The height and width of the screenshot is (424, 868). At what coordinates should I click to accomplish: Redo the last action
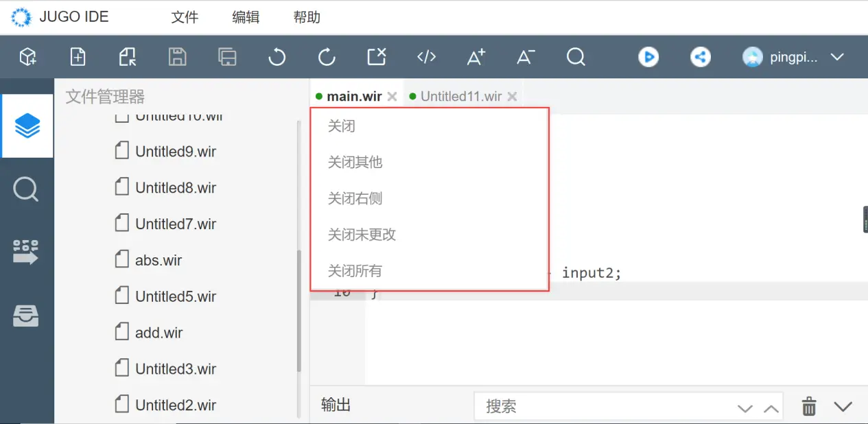(327, 57)
